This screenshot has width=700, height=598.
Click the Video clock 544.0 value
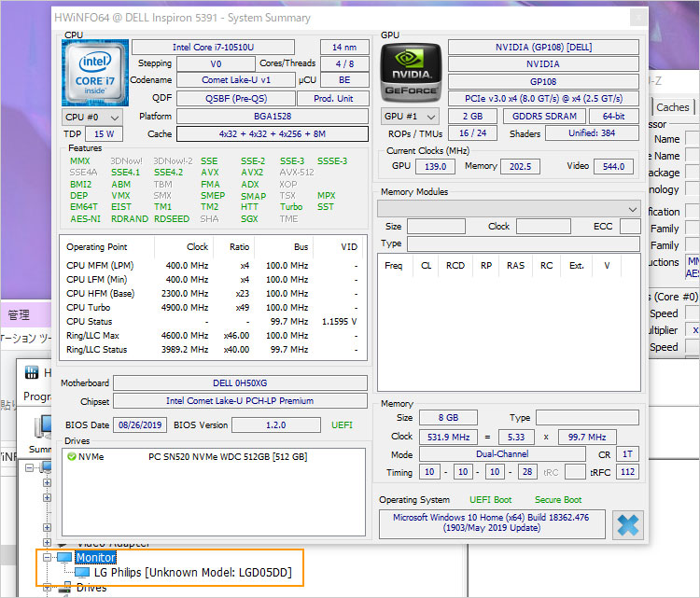[613, 166]
